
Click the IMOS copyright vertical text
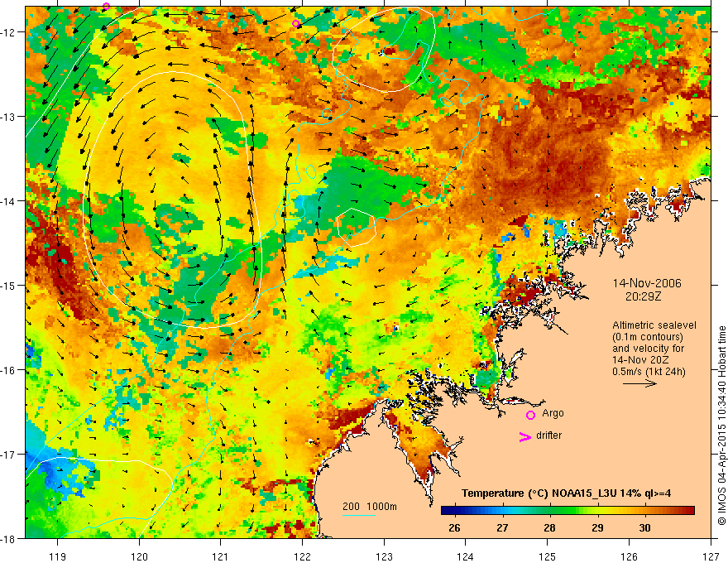[721, 426]
